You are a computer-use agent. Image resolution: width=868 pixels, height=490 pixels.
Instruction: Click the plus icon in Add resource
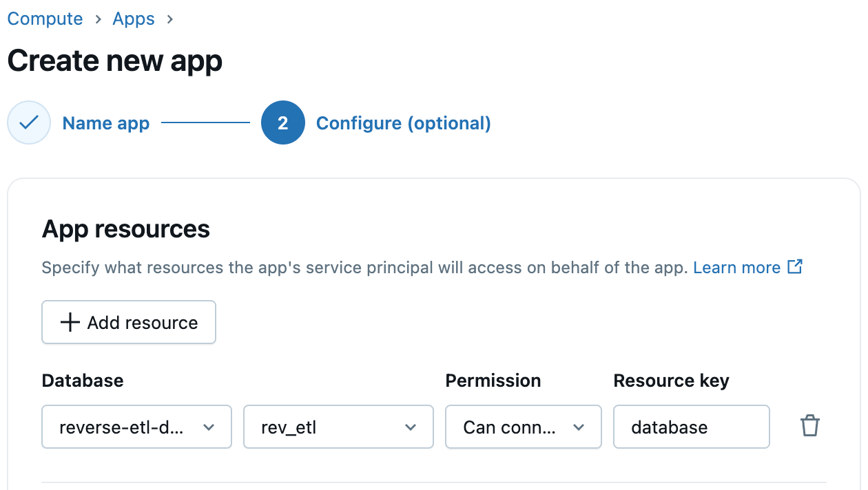(x=70, y=322)
